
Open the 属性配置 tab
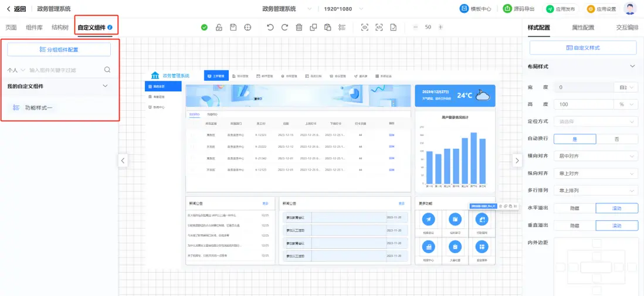click(583, 28)
